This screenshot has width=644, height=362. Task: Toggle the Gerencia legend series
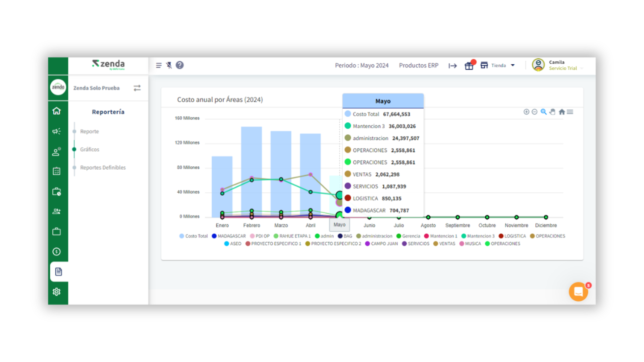click(408, 236)
